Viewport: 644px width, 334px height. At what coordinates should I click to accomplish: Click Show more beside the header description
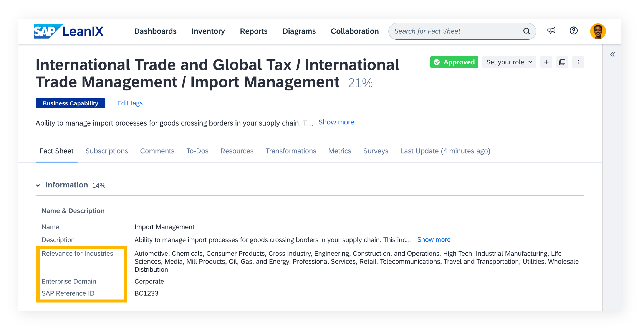[336, 122]
